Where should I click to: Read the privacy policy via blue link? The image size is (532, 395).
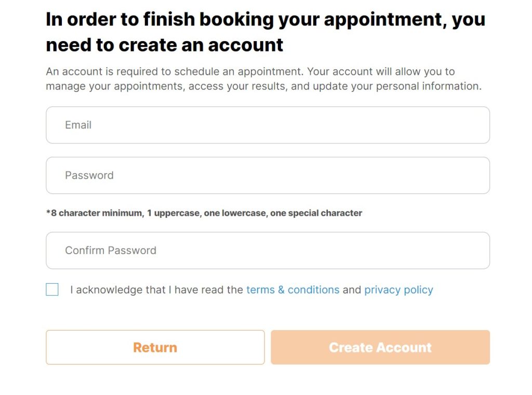click(x=398, y=289)
